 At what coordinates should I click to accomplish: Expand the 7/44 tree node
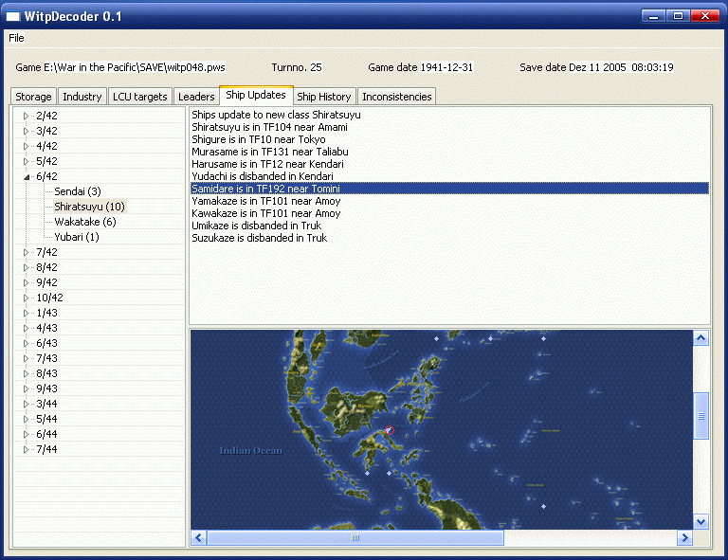point(27,449)
